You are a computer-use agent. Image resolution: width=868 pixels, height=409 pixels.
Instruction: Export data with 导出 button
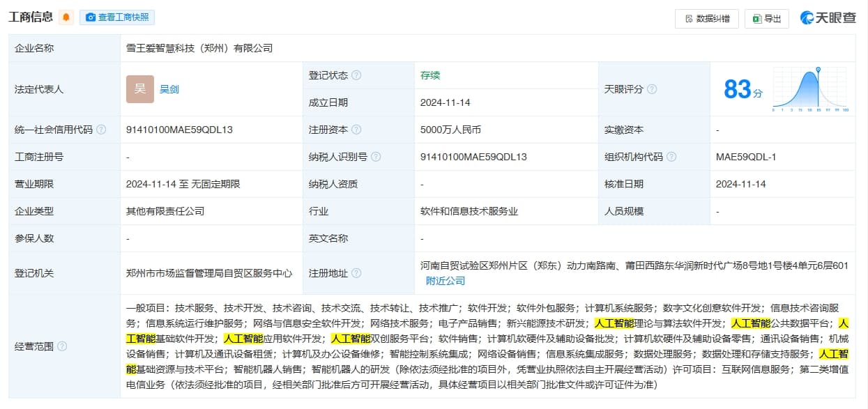pyautogui.click(x=766, y=19)
